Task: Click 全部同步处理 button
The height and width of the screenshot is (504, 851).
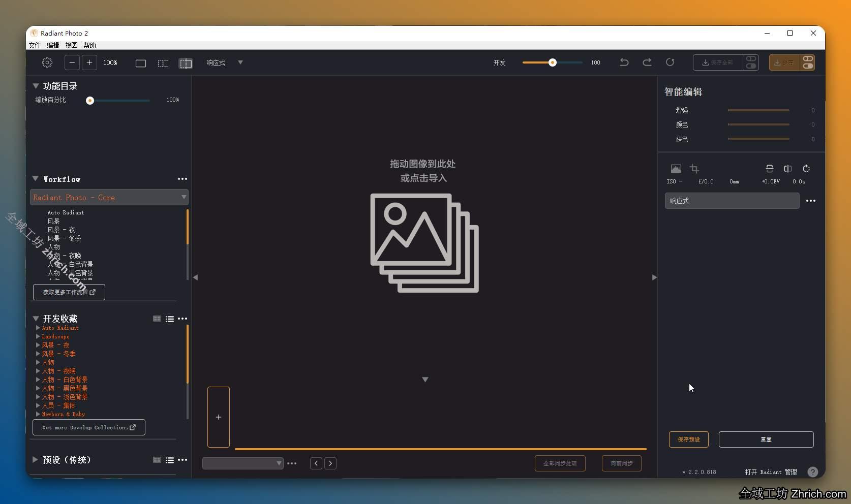Action: pyautogui.click(x=560, y=463)
